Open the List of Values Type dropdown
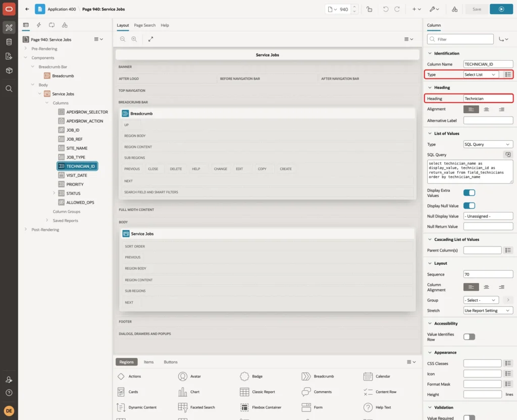 (x=488, y=144)
